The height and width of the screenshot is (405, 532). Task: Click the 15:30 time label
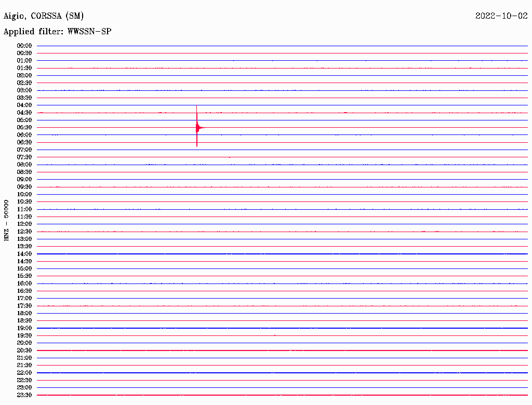(x=24, y=276)
